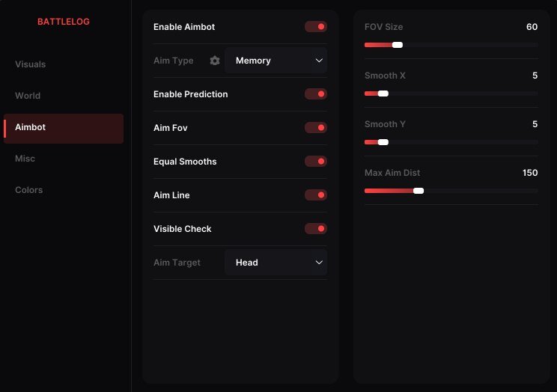Click the Smooth Y value 5
Screen dimensions: 557x392
pyautogui.click(x=535, y=124)
